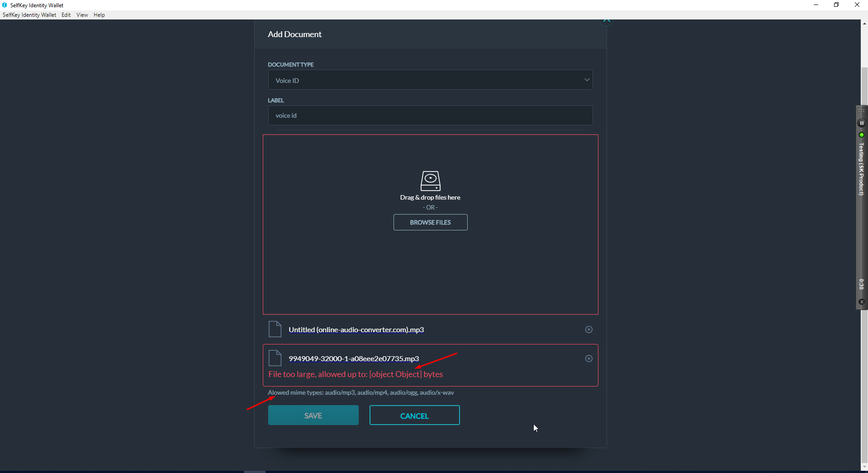Click the scrollbar down arrow

click(864, 467)
